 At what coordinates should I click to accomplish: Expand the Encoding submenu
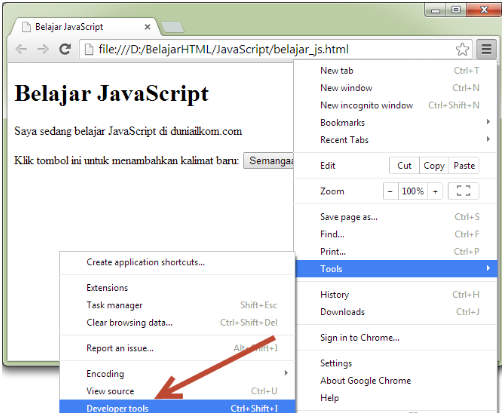click(177, 374)
